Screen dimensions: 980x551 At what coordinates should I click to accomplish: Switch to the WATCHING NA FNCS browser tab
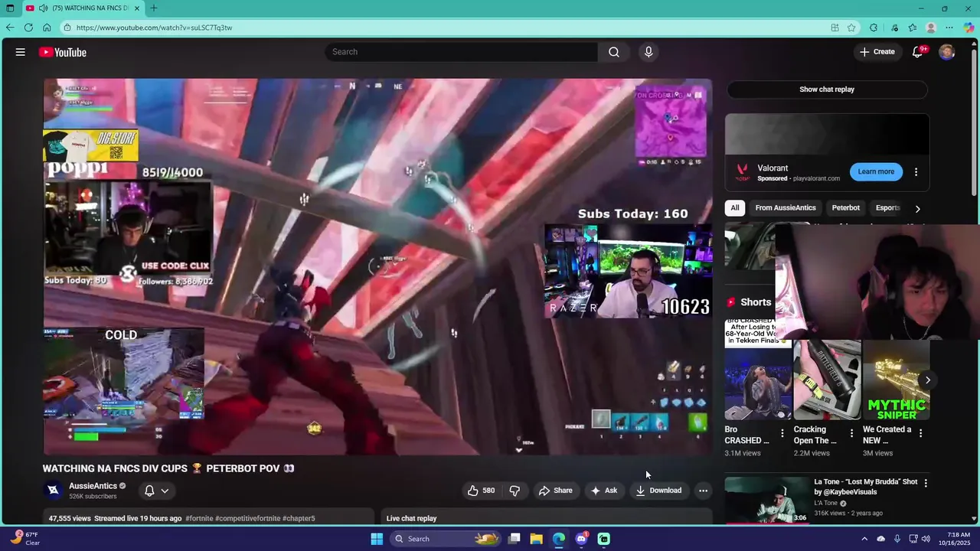[x=83, y=8]
